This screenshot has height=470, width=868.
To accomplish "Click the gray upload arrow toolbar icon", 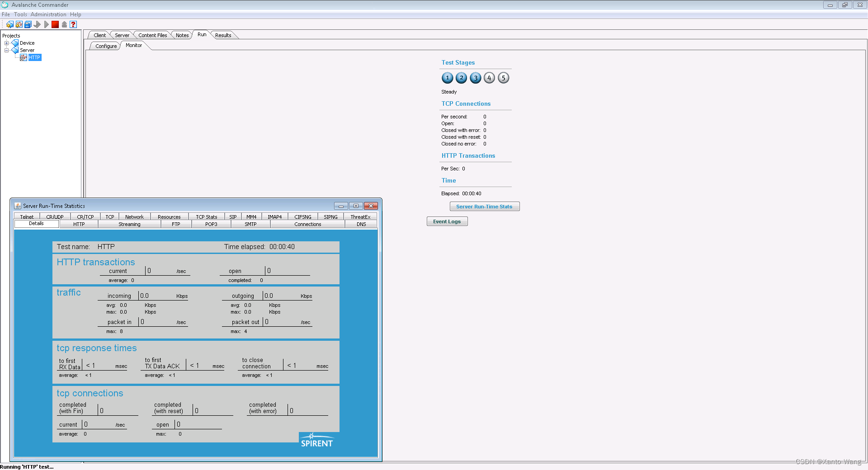I will click(64, 24).
